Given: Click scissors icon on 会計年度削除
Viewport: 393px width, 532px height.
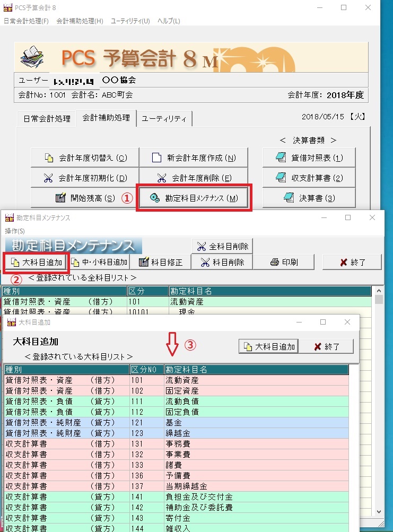Looking at the screenshot, I should (162, 178).
